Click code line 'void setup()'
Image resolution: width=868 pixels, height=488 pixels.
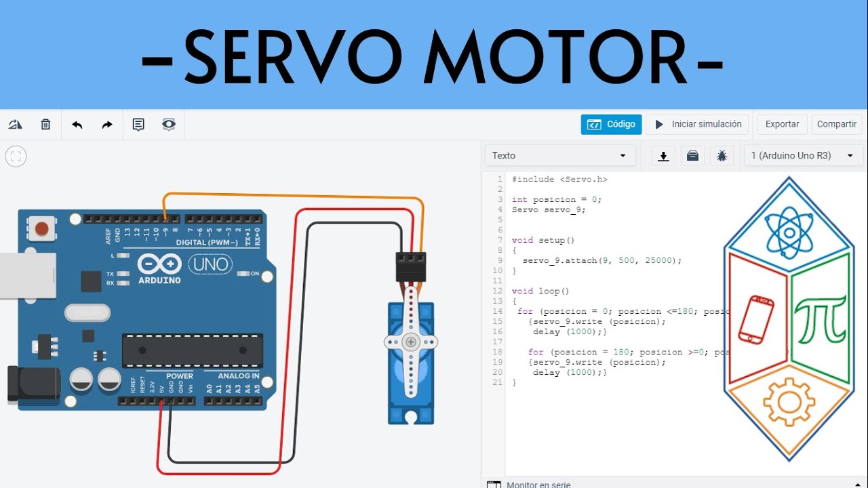(543, 241)
